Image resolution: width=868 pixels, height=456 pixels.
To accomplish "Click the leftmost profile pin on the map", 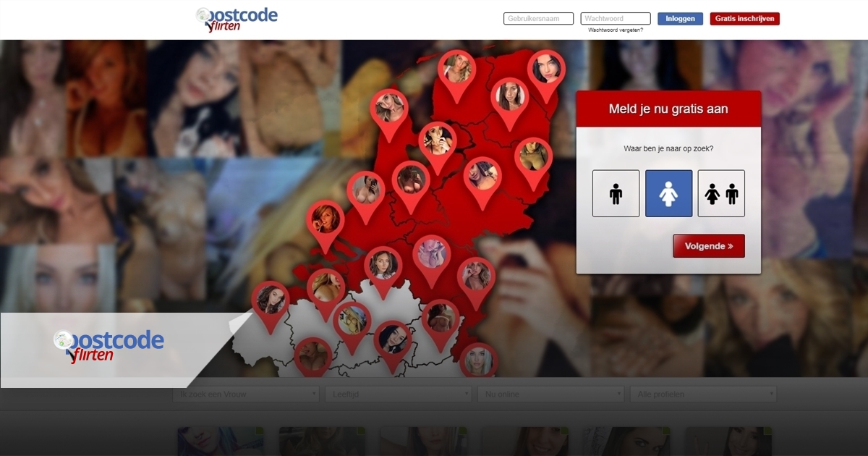I will (271, 300).
